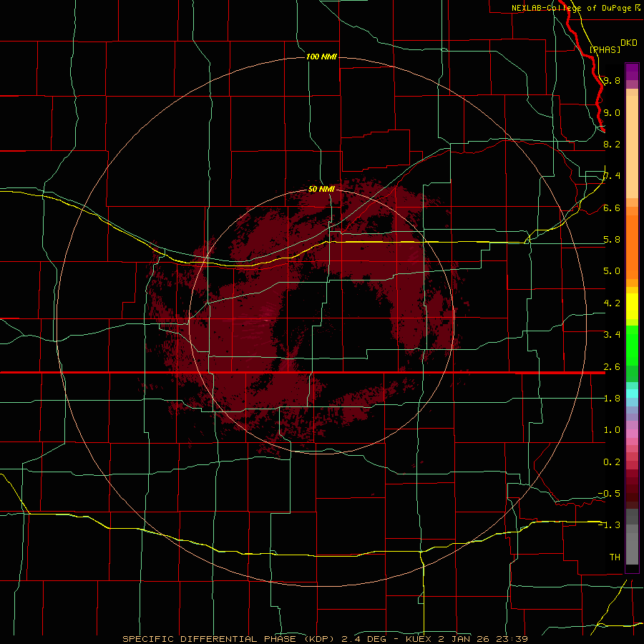Pick the purple band atop the color bar
The height and width of the screenshot is (644, 644).
tap(632, 72)
